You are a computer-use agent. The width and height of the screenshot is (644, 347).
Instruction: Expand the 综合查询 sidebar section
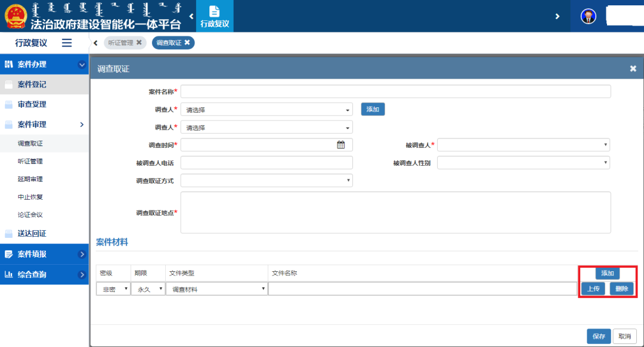(82, 274)
